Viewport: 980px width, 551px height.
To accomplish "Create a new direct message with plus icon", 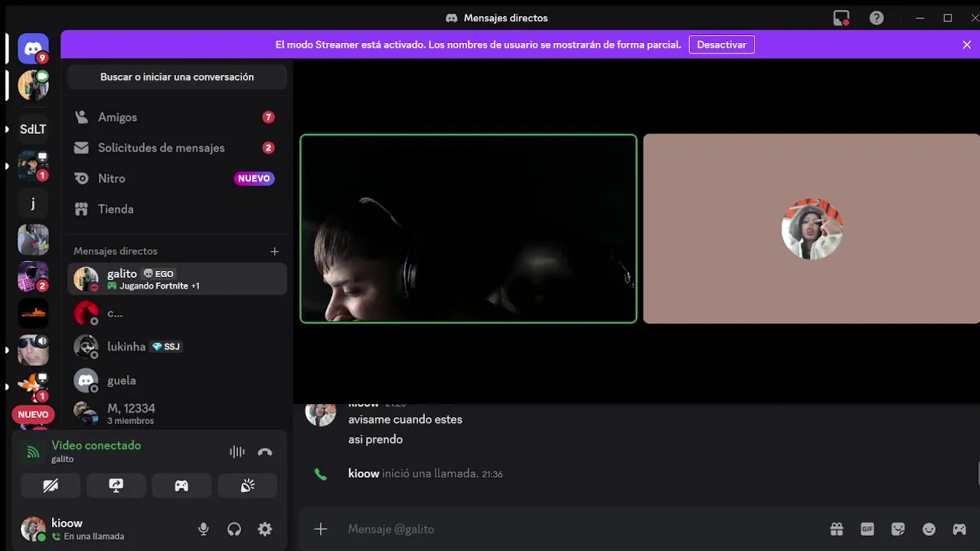I will click(x=275, y=251).
